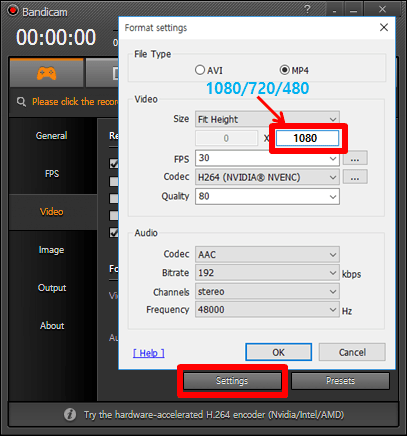Click the Settings button in Bandicam window
This screenshot has height=436, width=407.
[232, 381]
